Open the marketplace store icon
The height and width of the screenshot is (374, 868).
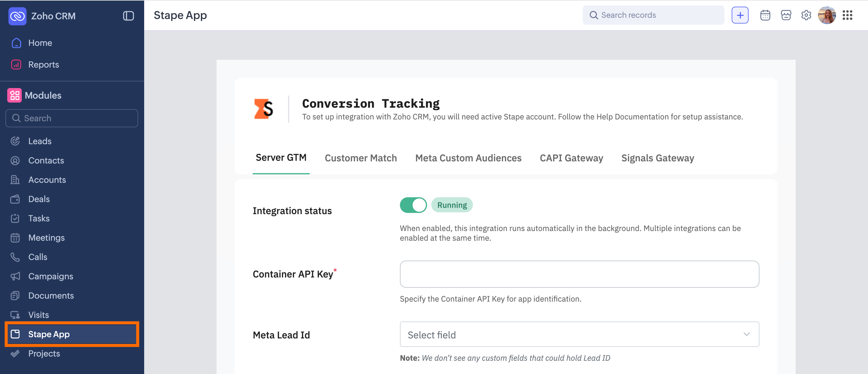786,15
